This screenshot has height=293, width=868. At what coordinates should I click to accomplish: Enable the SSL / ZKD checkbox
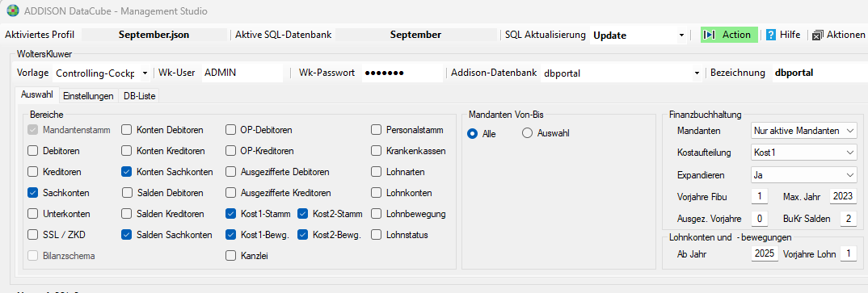(x=32, y=235)
